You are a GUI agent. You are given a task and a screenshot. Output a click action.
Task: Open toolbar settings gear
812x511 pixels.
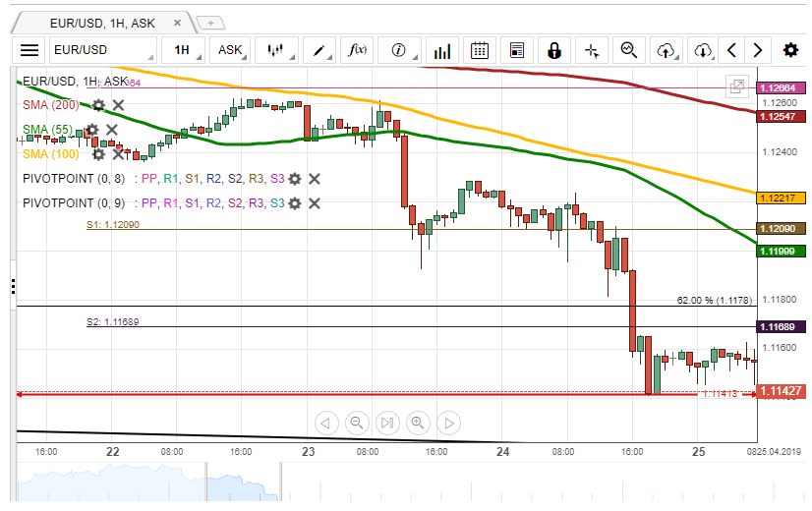[790, 50]
